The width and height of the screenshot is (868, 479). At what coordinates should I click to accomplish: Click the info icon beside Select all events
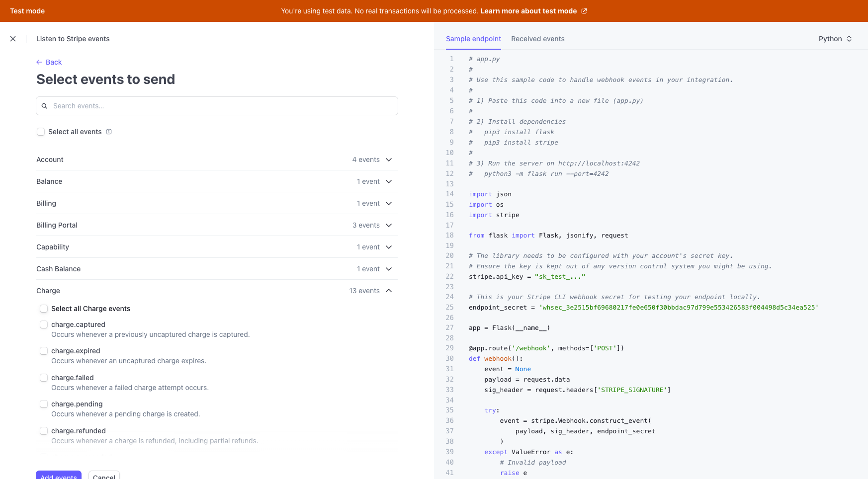109,132
